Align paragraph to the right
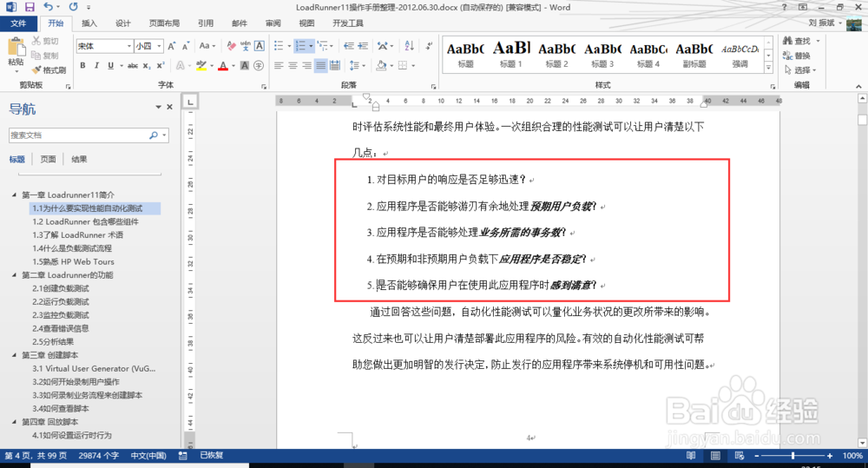 [306, 65]
